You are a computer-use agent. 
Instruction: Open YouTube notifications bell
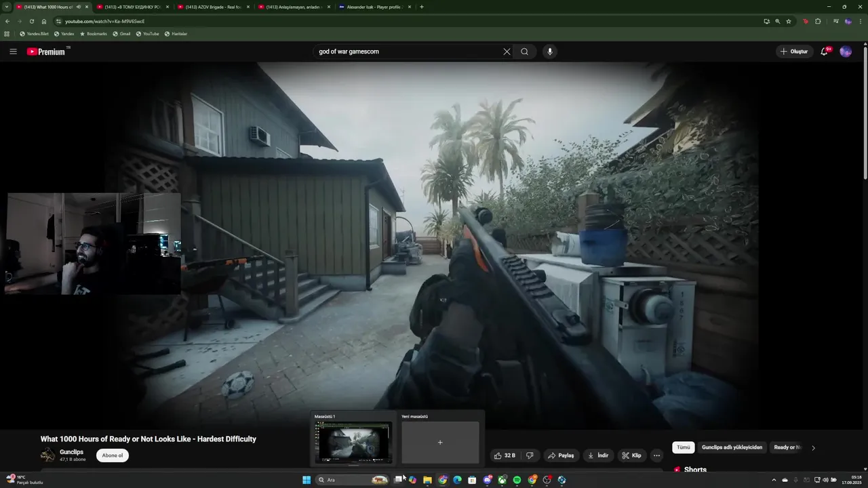(x=825, y=52)
